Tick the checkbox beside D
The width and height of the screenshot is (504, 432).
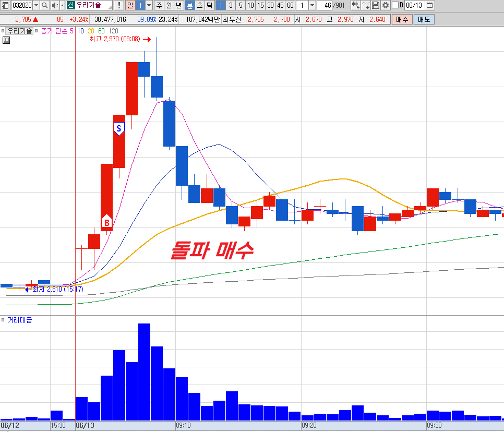(395, 5)
